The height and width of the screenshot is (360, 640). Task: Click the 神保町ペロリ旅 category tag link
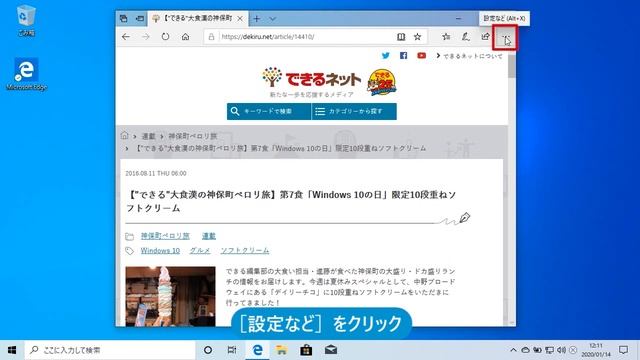pyautogui.click(x=165, y=236)
